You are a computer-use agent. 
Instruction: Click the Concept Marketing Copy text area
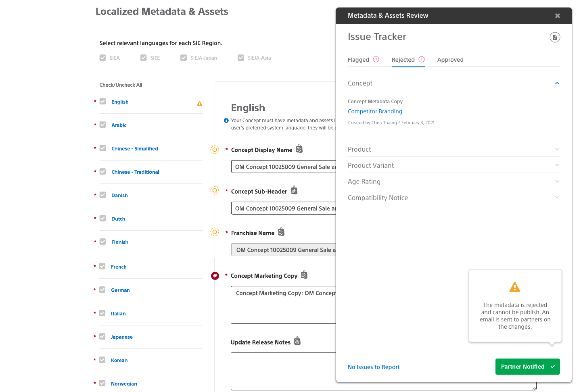284,305
